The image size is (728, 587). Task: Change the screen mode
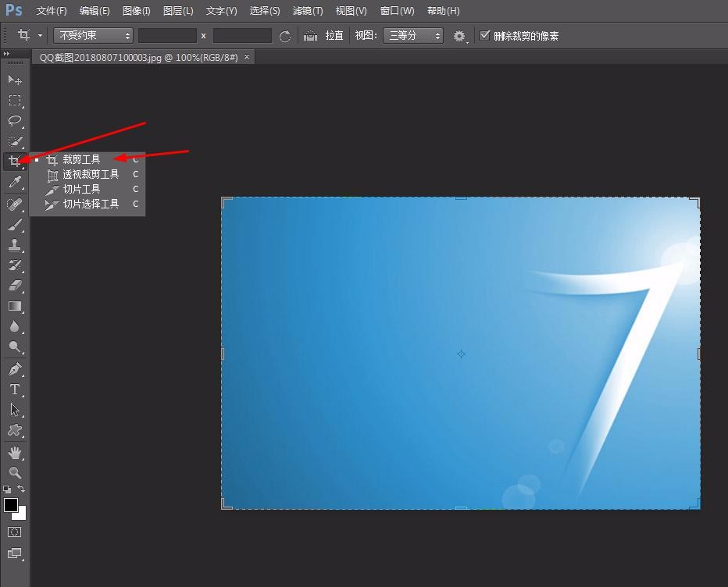pyautogui.click(x=14, y=553)
